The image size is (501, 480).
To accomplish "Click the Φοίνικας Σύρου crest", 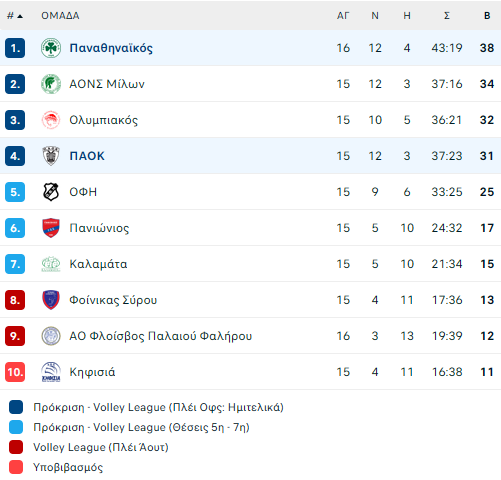I will 51,300.
